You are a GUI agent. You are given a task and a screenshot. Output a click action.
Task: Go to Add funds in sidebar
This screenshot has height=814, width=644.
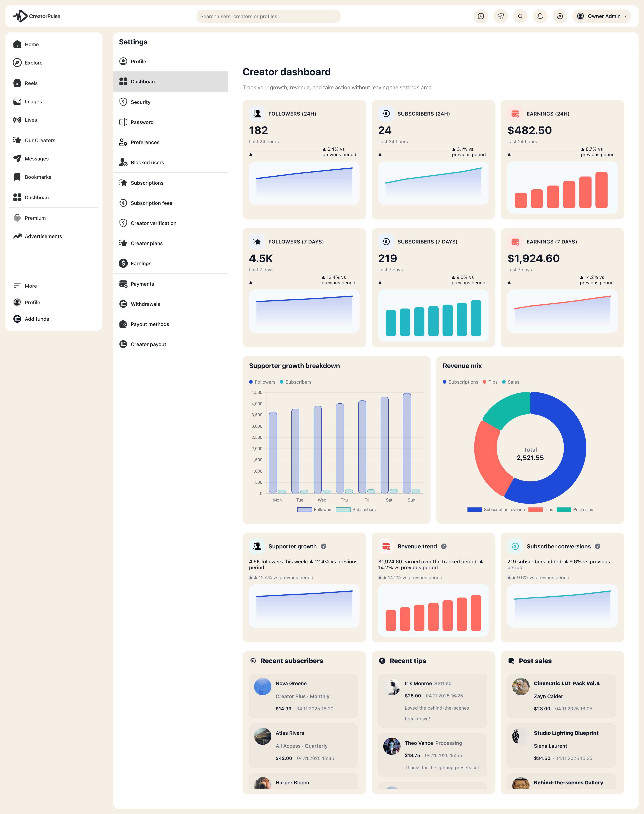37,319
